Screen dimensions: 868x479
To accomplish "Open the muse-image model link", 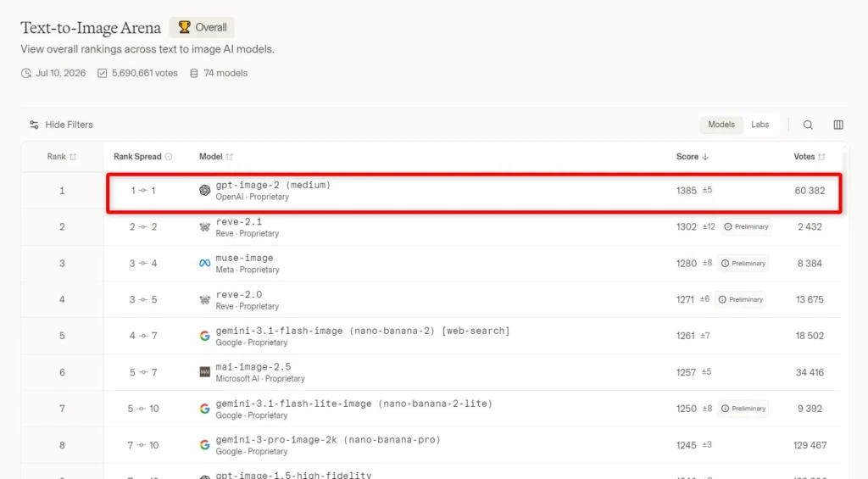I will pos(244,258).
